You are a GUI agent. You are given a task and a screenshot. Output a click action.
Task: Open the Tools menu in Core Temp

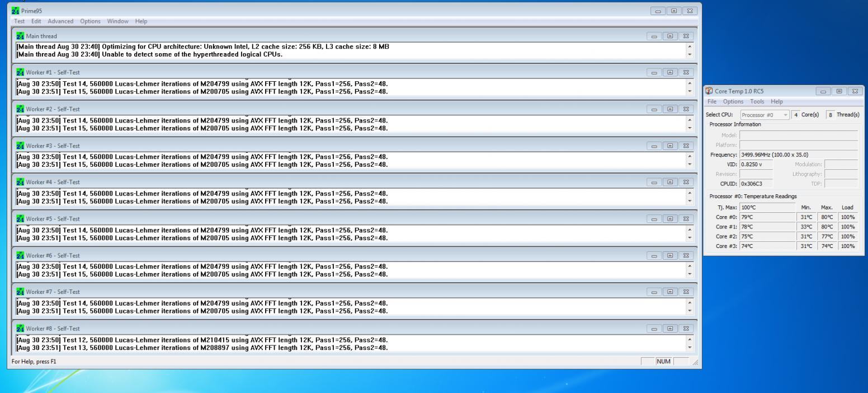757,101
